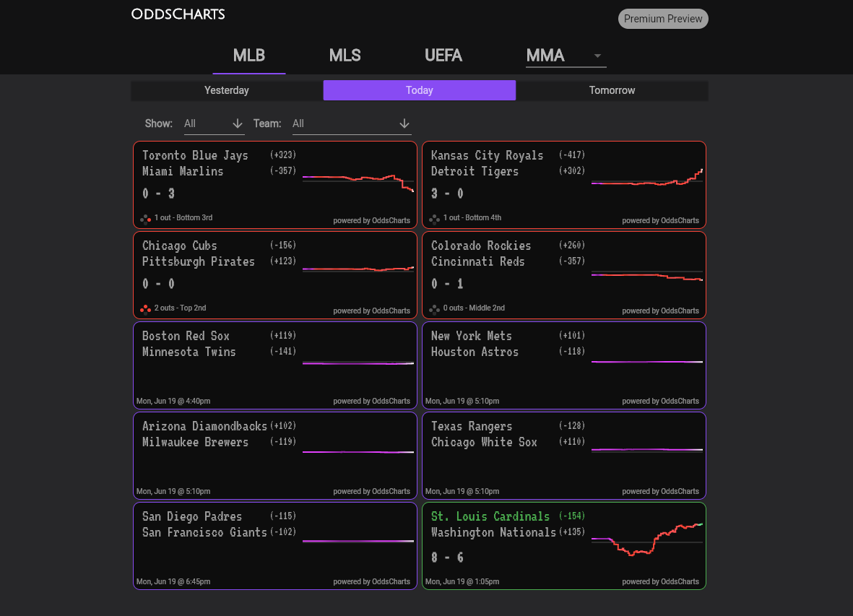Select the Today view segment
853x616 pixels.
(419, 90)
